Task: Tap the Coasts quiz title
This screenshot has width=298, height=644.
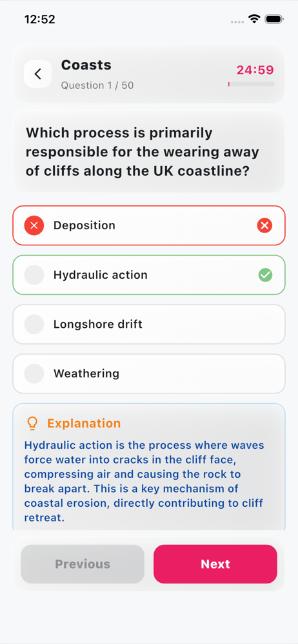Action: tap(86, 65)
